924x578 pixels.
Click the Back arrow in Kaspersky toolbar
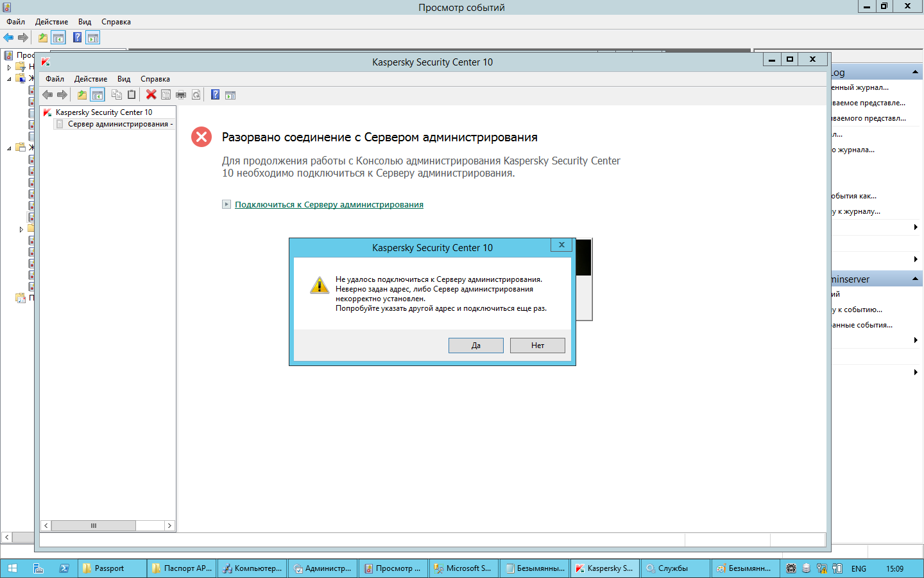tap(47, 95)
